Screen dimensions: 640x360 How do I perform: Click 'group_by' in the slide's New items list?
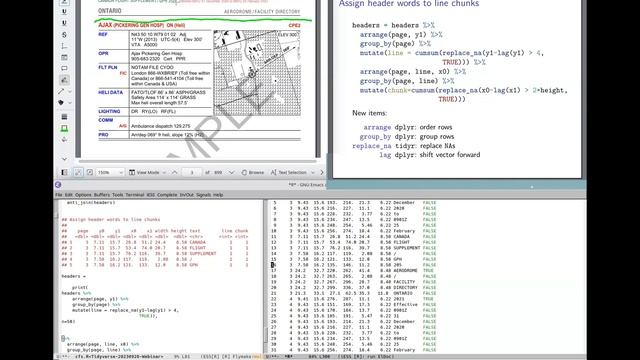tap(375, 137)
